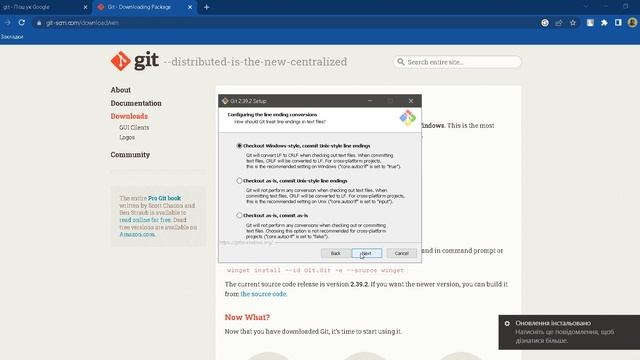Screen dimensions: 640x360
Task: Open the Logos sublink
Action: click(127, 138)
